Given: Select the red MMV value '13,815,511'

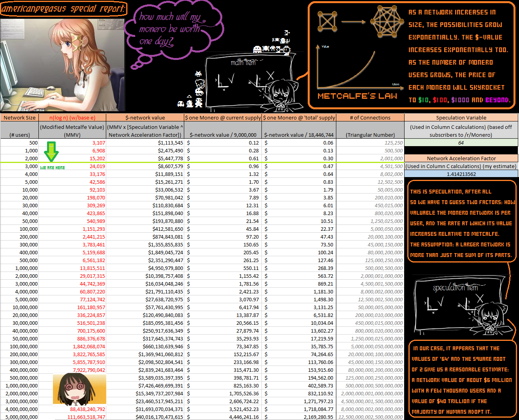Looking at the screenshot, I should pyautogui.click(x=93, y=268).
